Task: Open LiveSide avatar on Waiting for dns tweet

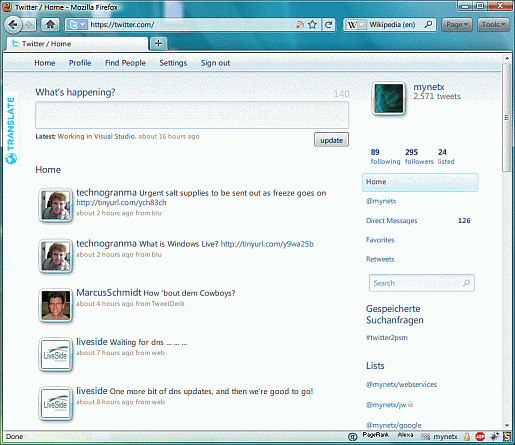Action: pos(56,355)
